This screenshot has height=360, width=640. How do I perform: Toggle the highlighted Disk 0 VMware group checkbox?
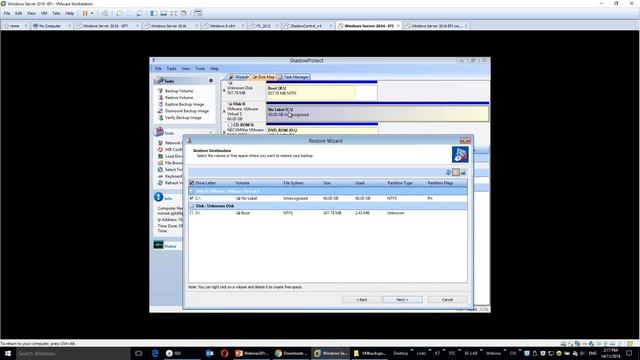click(191, 191)
